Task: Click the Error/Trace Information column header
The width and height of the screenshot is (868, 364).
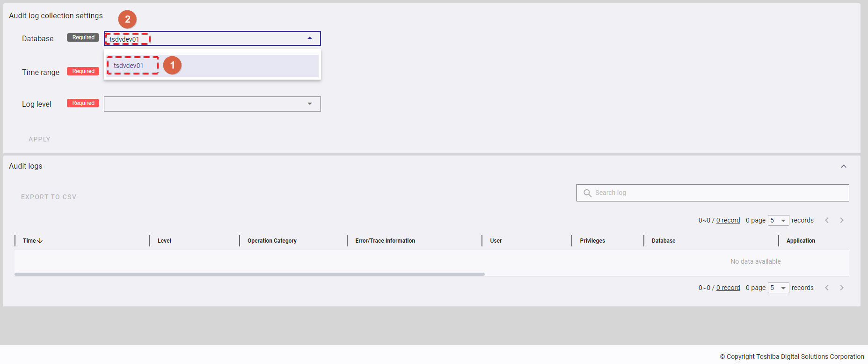Action: 385,241
